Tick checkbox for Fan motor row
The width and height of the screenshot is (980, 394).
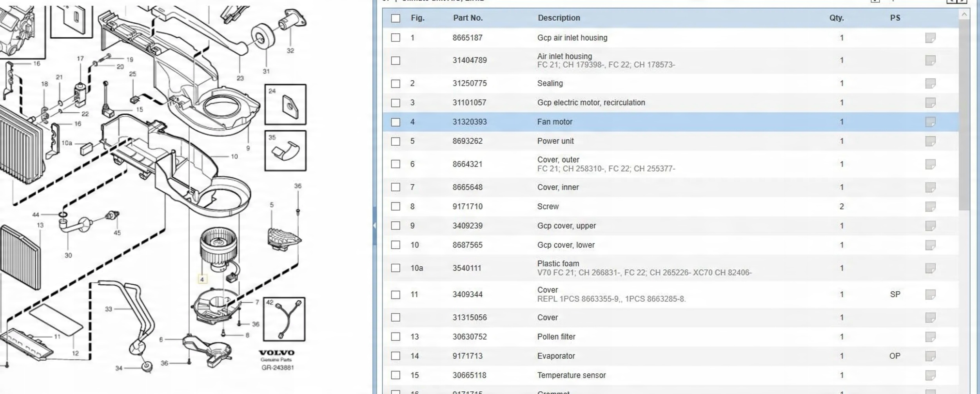click(x=396, y=122)
